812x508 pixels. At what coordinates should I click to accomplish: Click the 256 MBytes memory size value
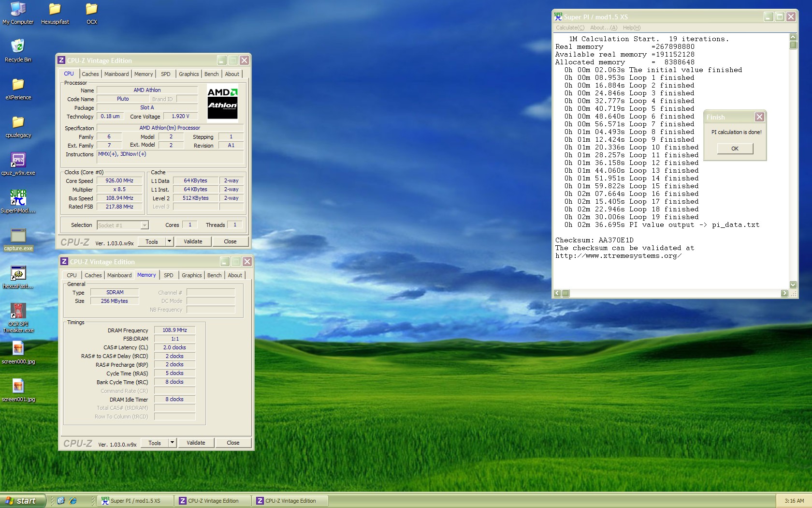pos(115,301)
